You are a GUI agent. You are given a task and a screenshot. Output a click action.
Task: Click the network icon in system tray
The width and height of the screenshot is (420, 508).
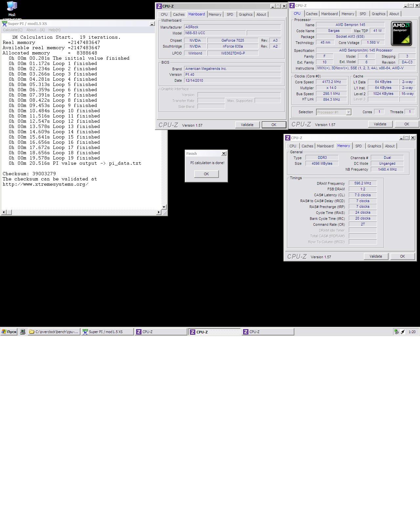pos(396,332)
